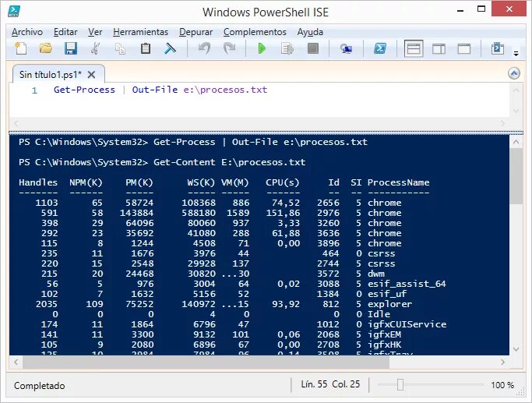Image resolution: width=532 pixels, height=403 pixels.
Task: Click the console vertical scrollbar thumb
Action: coord(516,176)
